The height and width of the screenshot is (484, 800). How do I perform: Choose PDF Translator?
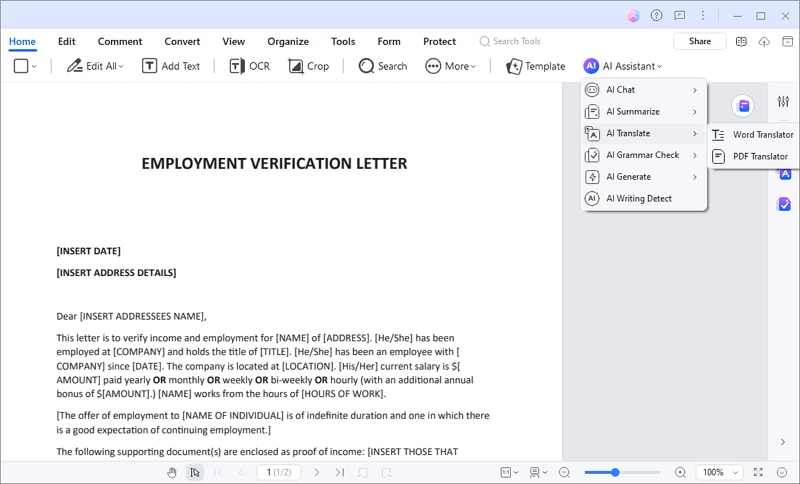tap(753, 157)
